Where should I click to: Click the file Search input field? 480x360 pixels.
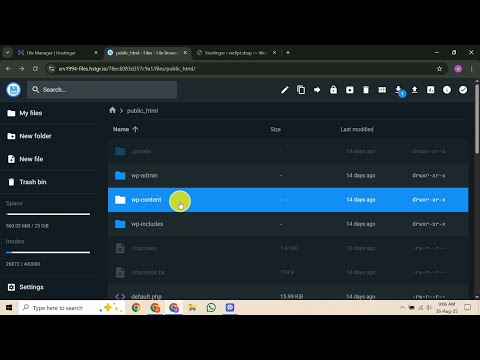click(102, 90)
